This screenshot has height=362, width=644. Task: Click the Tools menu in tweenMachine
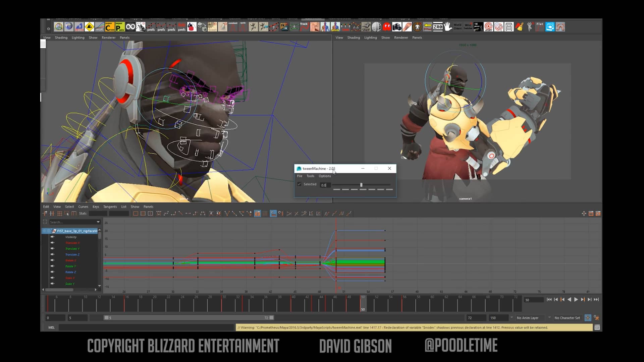(310, 176)
